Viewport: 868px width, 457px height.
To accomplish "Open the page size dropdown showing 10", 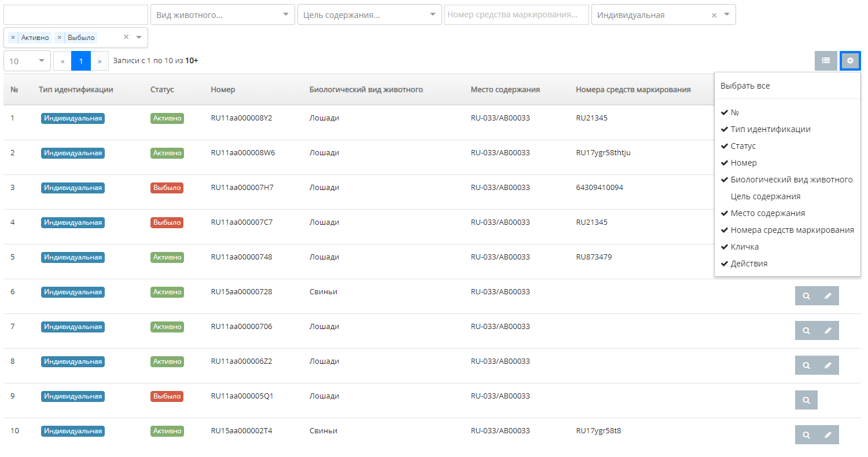I will click(27, 61).
